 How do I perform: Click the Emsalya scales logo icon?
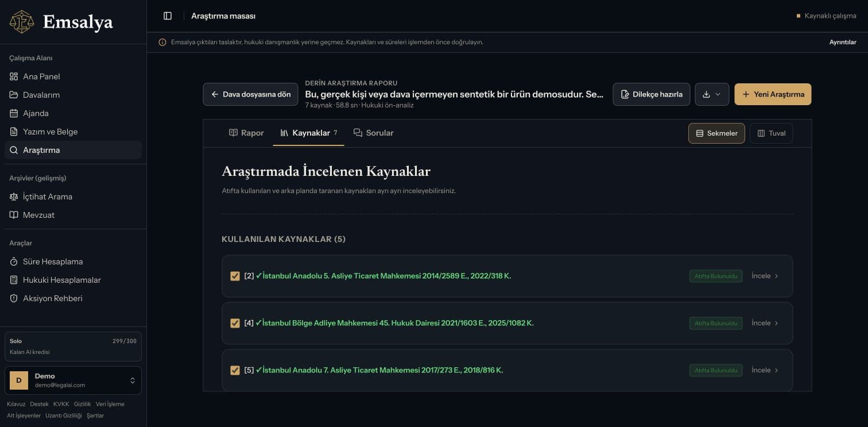tap(22, 22)
